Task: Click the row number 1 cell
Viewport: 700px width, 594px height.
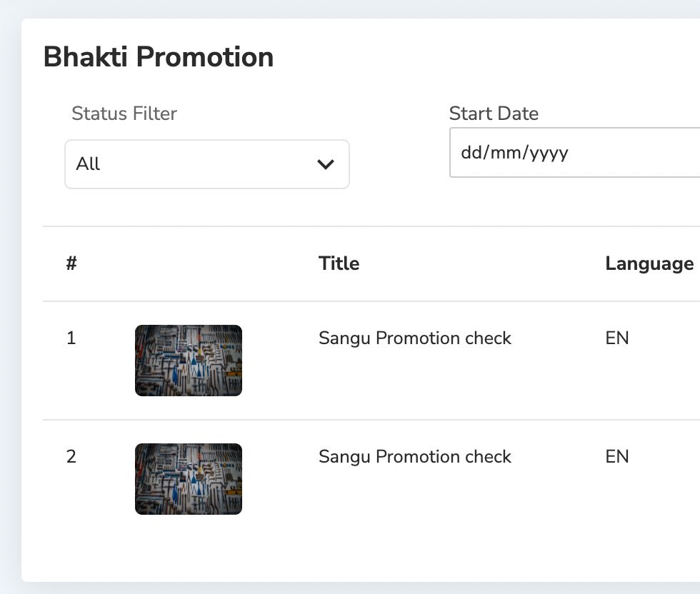Action: click(71, 338)
